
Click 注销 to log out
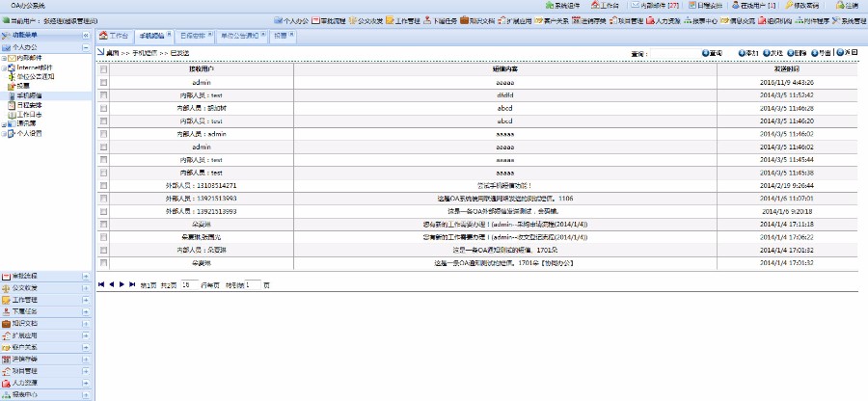pyautogui.click(x=848, y=5)
